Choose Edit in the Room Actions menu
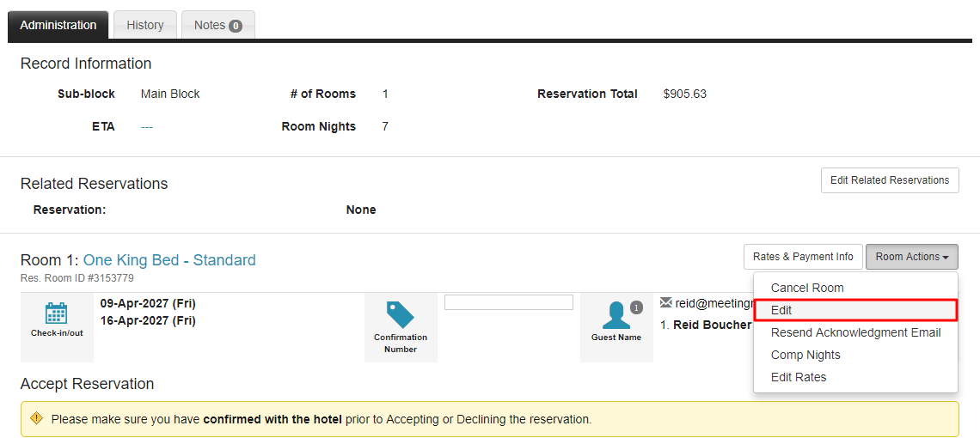This screenshot has height=438, width=980. 781,310
